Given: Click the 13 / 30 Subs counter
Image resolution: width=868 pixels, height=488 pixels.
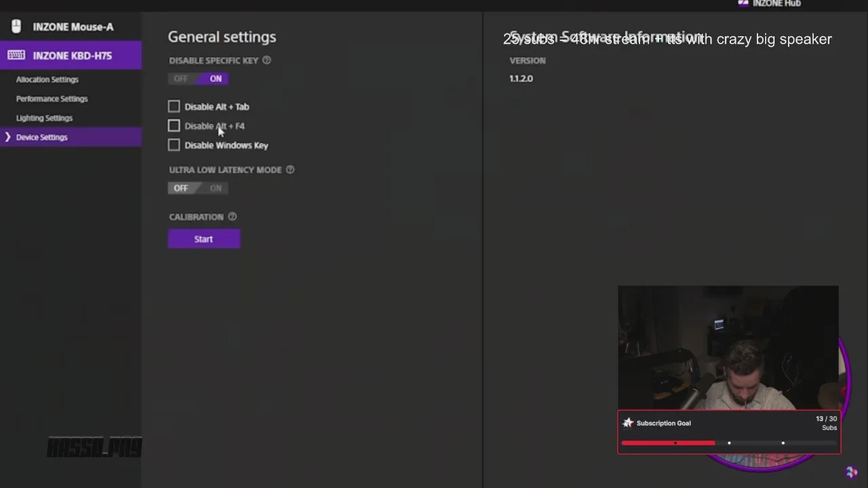Looking at the screenshot, I should point(826,423).
